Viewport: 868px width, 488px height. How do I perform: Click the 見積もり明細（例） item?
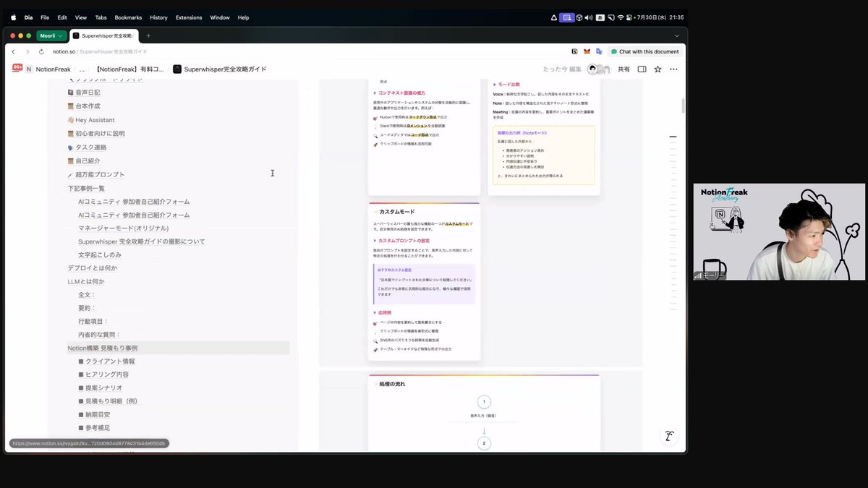tap(108, 401)
